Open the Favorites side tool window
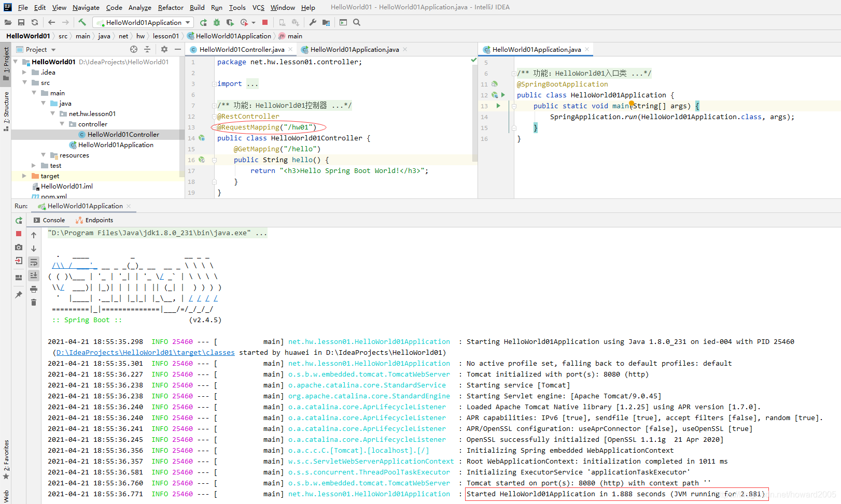The width and height of the screenshot is (841, 504). click(6, 459)
